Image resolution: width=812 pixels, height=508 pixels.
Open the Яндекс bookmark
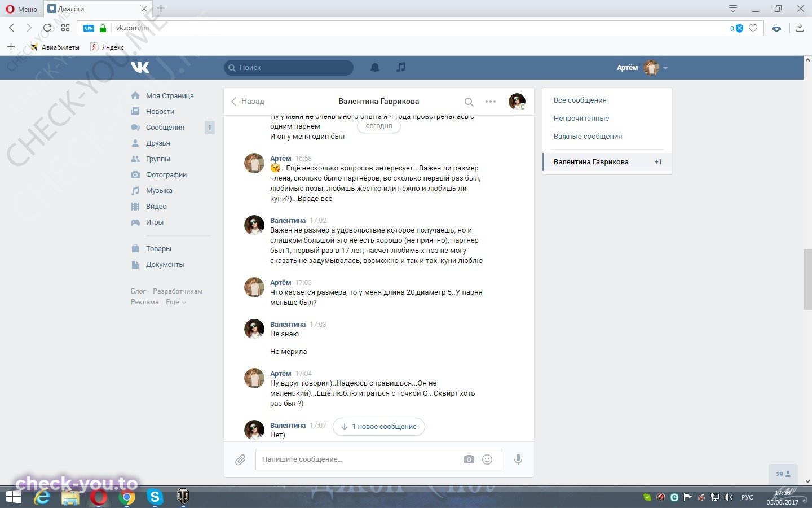[107, 47]
